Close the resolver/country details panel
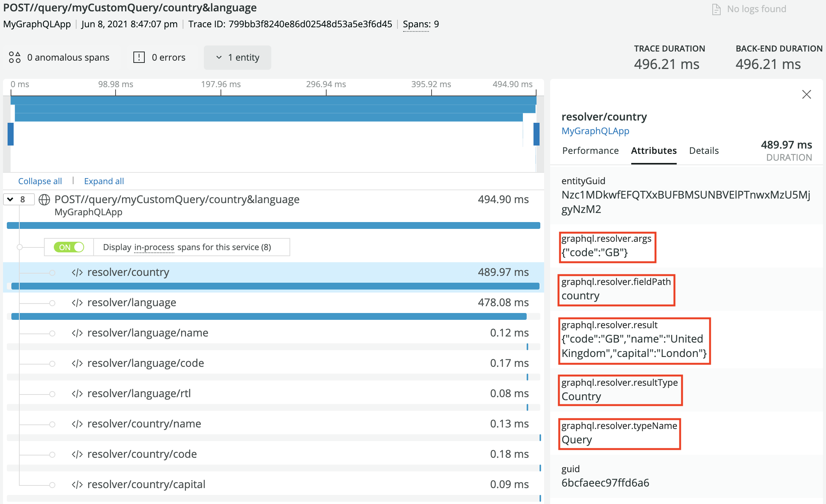 806,94
